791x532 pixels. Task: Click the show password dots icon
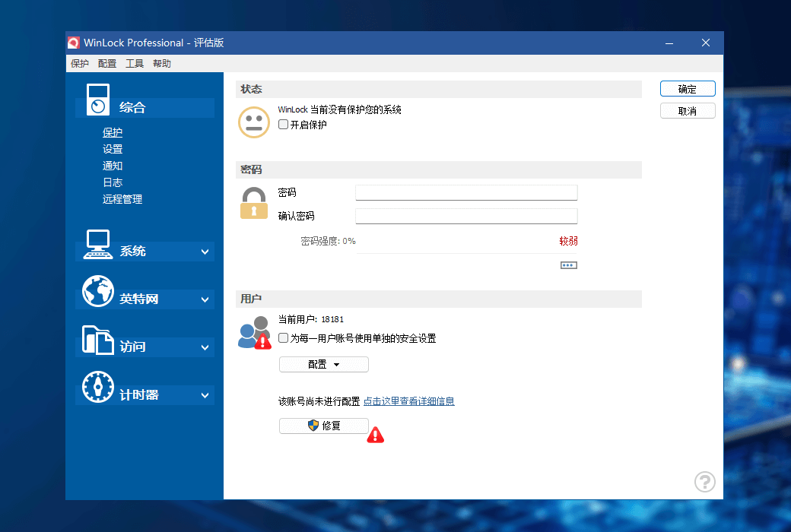(569, 265)
